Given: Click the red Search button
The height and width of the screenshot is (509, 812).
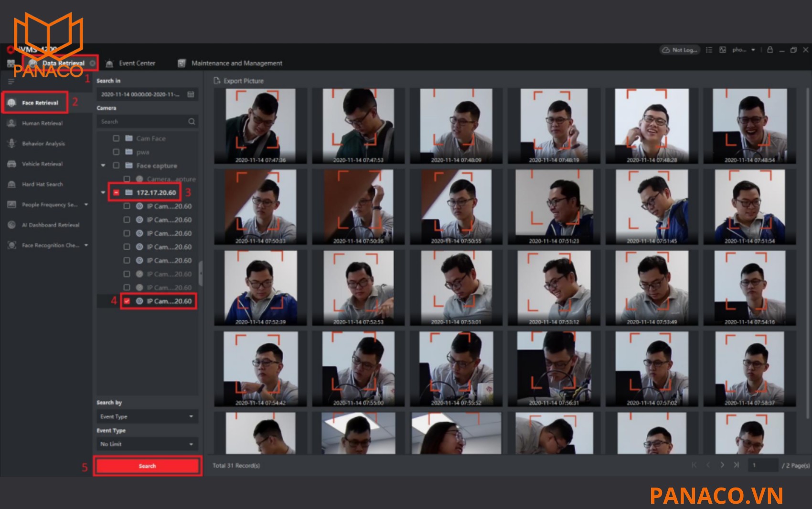Looking at the screenshot, I should 147,466.
